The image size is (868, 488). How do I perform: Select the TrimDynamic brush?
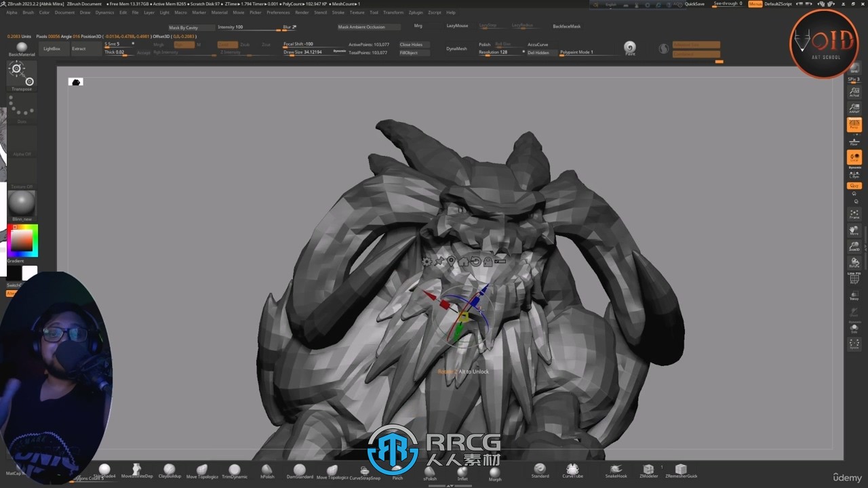point(234,471)
